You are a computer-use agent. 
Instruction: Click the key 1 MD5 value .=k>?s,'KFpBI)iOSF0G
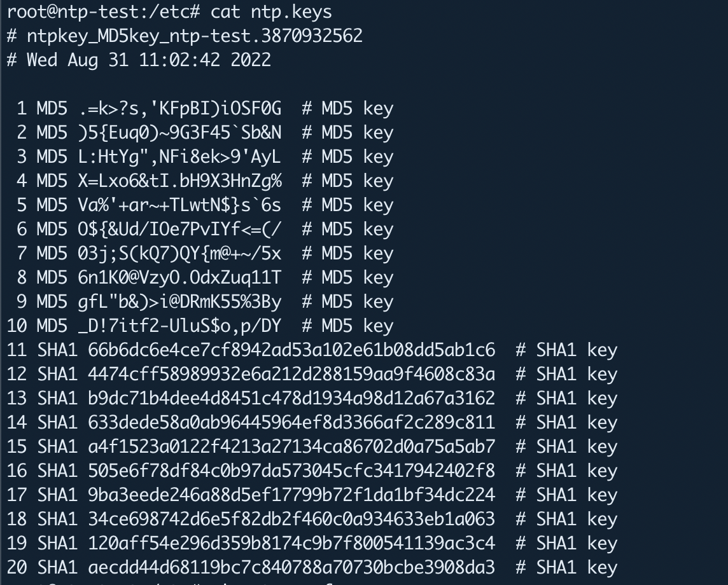(x=179, y=109)
